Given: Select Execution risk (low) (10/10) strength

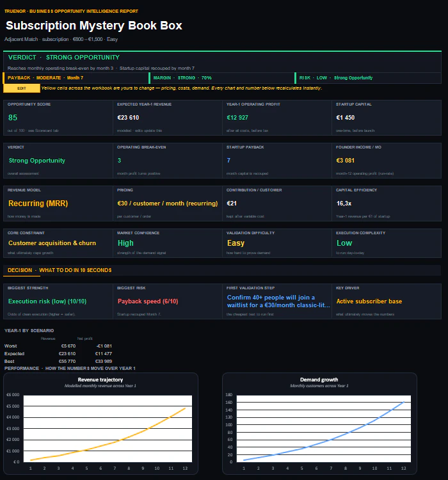Looking at the screenshot, I should click(47, 301).
